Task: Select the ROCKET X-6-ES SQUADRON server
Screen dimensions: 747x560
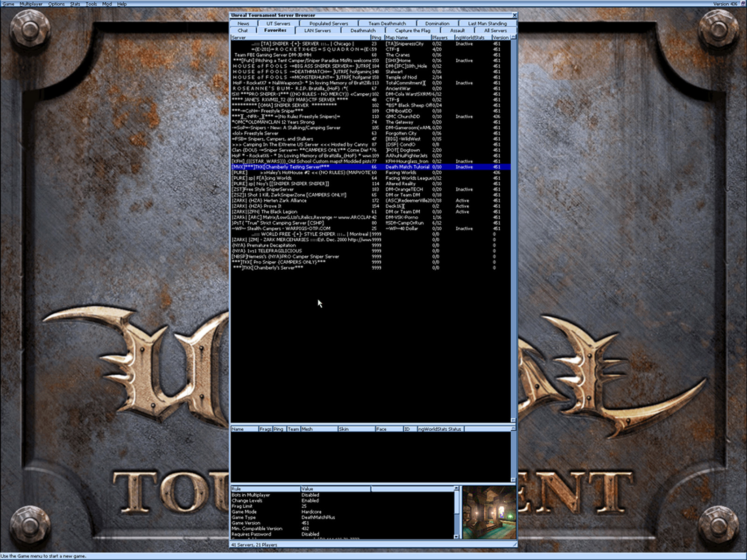Action: 371,49
